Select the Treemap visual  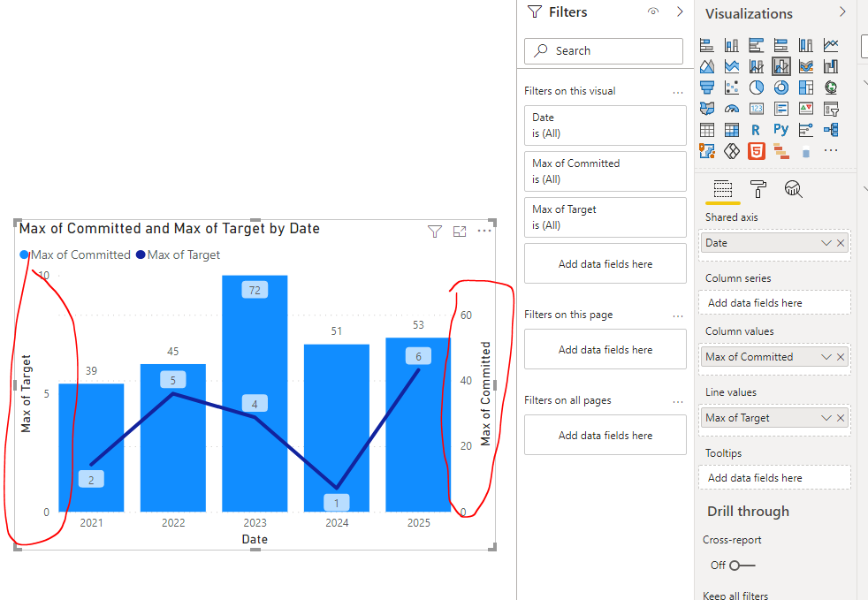click(x=806, y=87)
